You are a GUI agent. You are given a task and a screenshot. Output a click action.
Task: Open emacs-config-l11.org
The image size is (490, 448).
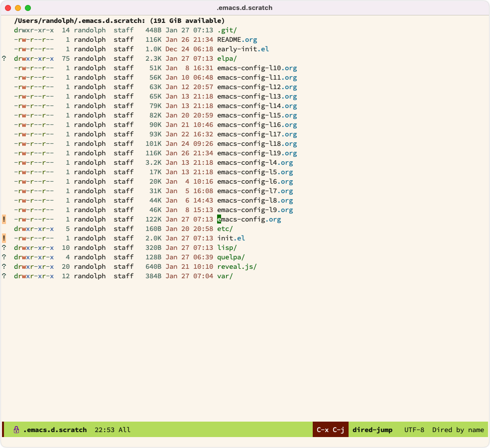[257, 78]
